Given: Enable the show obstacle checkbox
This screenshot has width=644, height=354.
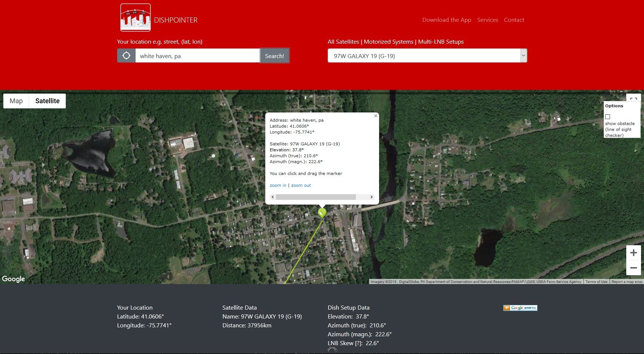Looking at the screenshot, I should coord(608,117).
